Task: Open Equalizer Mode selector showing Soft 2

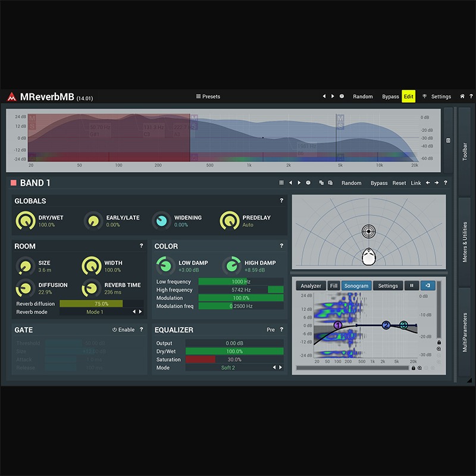Action: [x=228, y=368]
